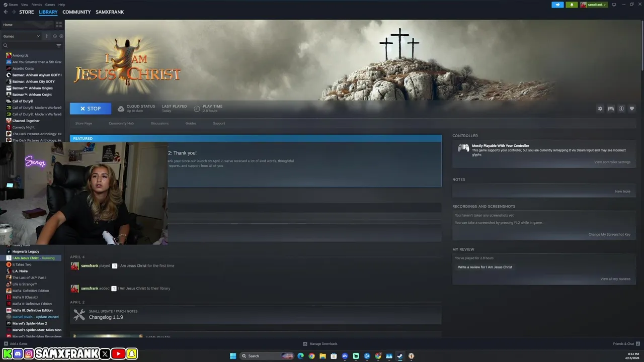Screen dimensions: 644x362
Task: Open File Explorer from taskbar
Action: pos(323,356)
